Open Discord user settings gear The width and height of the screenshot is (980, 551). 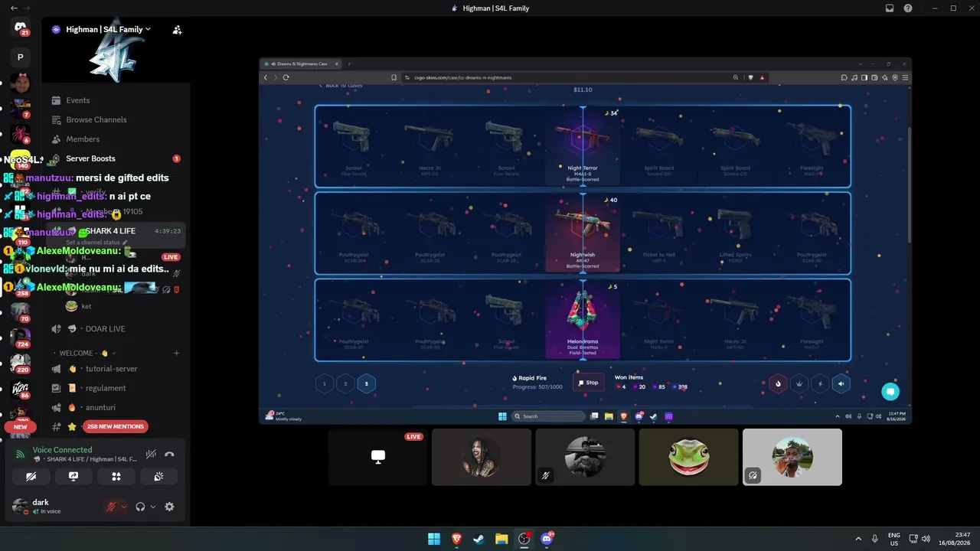[x=169, y=507]
